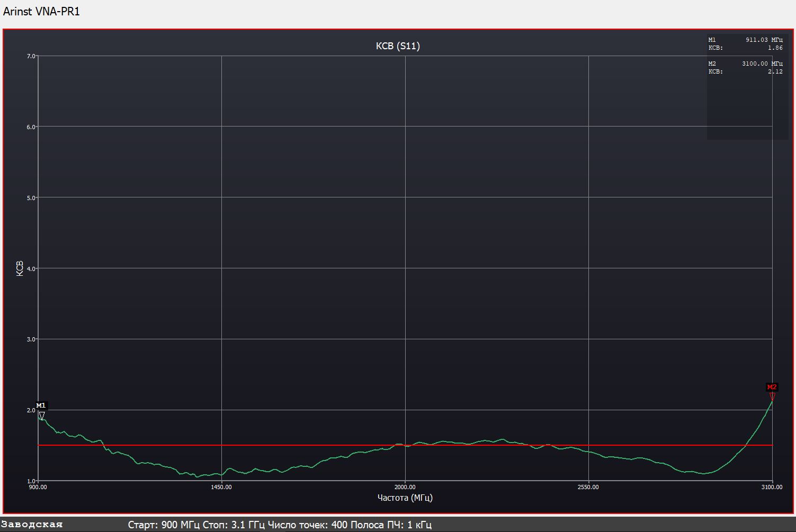Click the horizontal axis label "Частота (МГц)"
The image size is (796, 532).
click(x=405, y=498)
